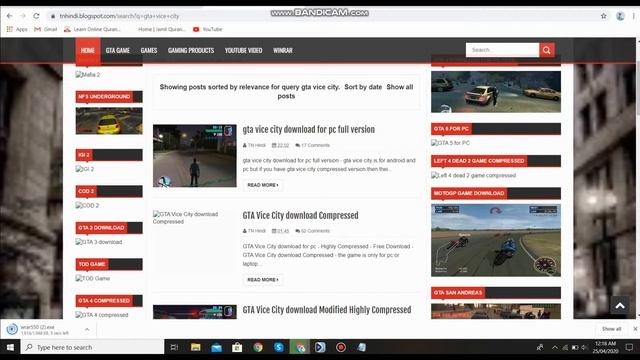Click the Show all posts link
This screenshot has height=360, width=640.
(x=345, y=91)
